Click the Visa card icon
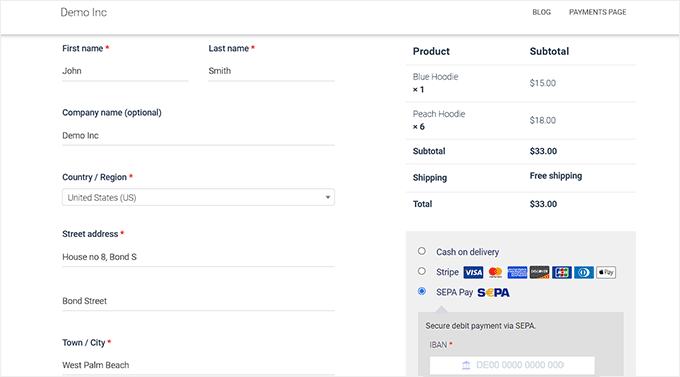This screenshot has height=377, width=680. coord(473,272)
